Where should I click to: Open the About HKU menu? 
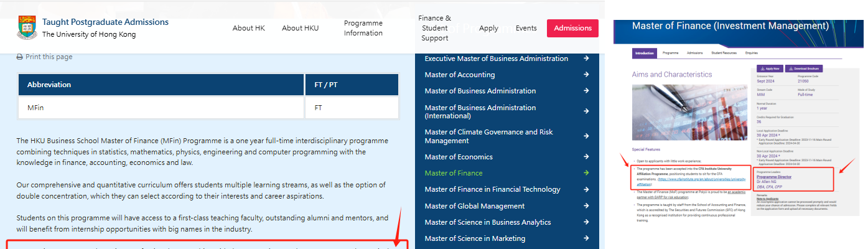coord(301,28)
